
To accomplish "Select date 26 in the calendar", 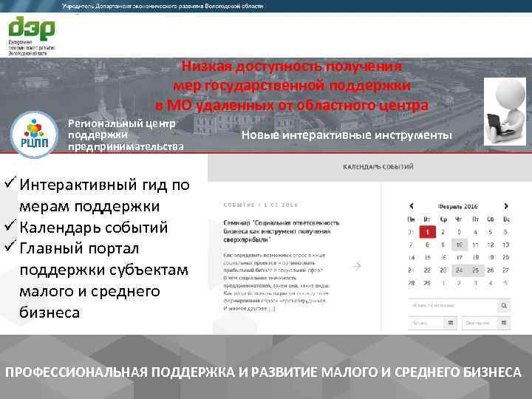I will 491,270.
